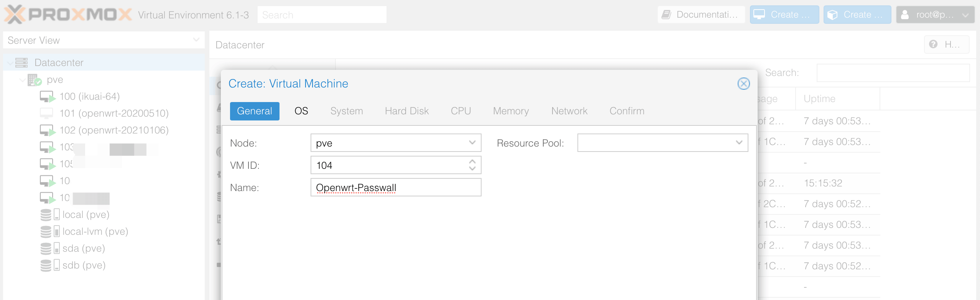Viewport: 980px width, 300px height.
Task: Click the sdb storage disk icon
Action: point(50,265)
